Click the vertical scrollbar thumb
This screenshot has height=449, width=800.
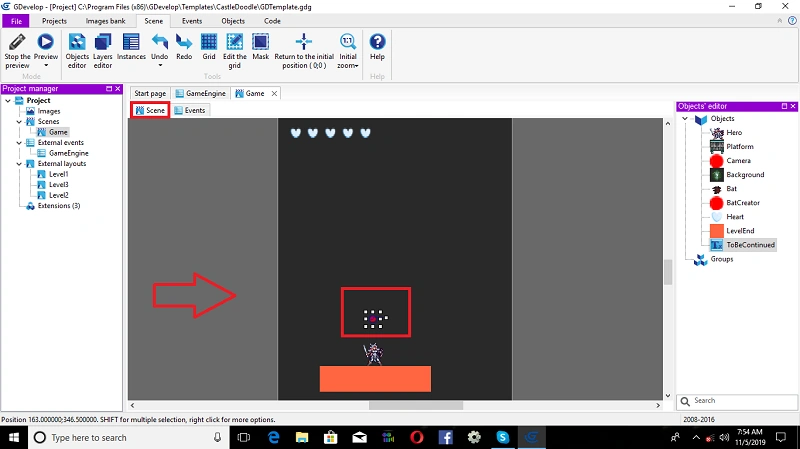pyautogui.click(x=668, y=272)
